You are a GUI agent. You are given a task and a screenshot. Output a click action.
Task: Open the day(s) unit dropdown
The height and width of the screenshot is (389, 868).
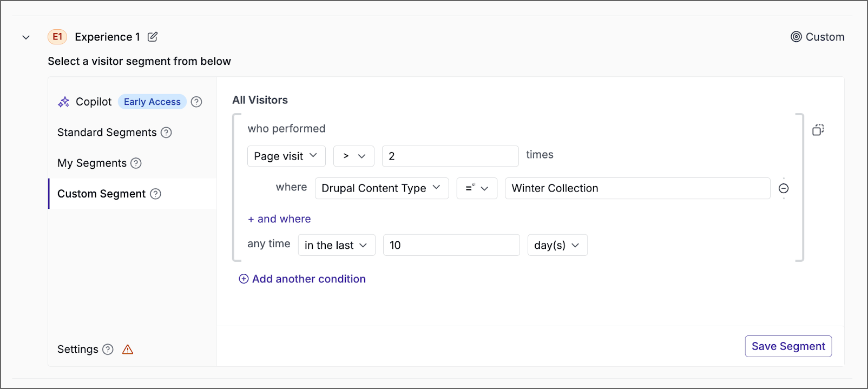pyautogui.click(x=557, y=245)
